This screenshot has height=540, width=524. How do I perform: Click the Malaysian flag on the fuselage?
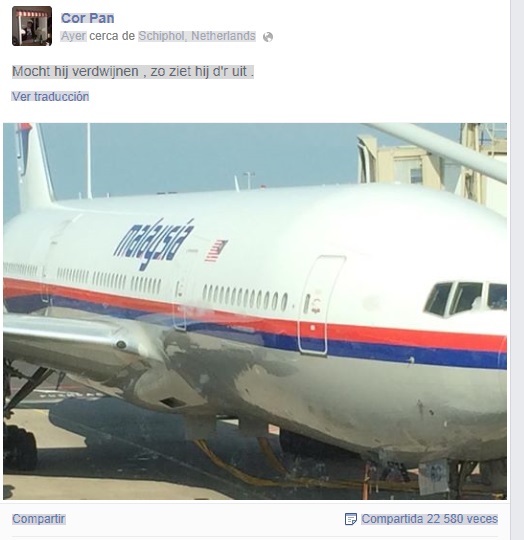(216, 251)
